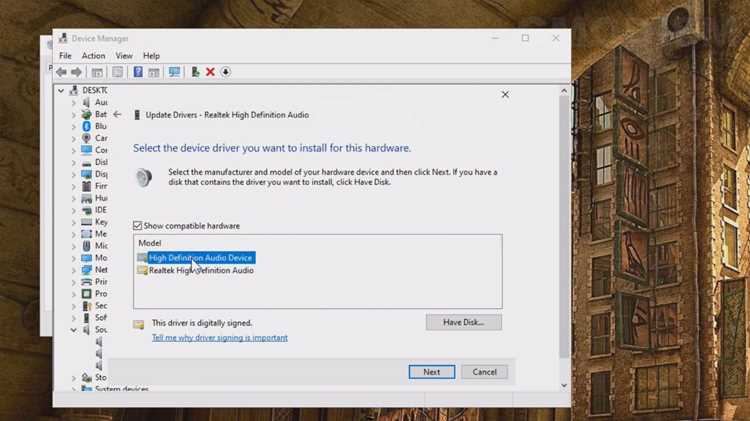Expand the Storage controllers tree node
Image resolution: width=750 pixels, height=421 pixels.
pos(74,378)
